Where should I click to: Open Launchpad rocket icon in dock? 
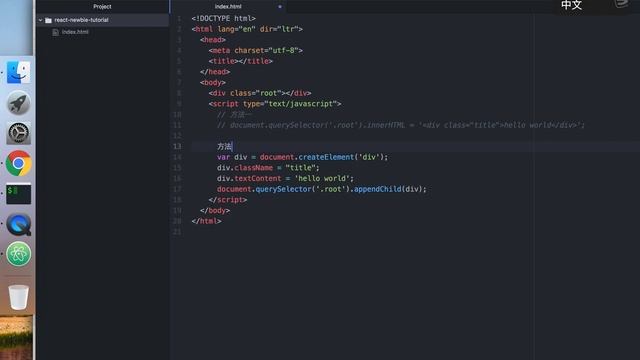tap(18, 103)
